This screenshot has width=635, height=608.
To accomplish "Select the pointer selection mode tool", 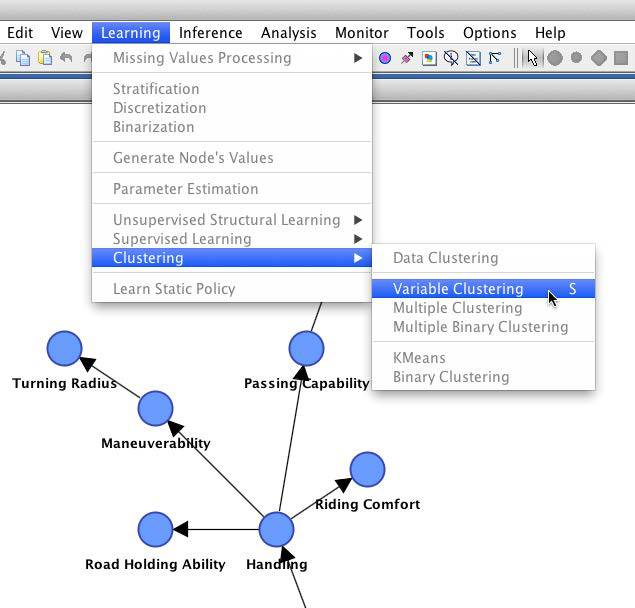I will (532, 58).
